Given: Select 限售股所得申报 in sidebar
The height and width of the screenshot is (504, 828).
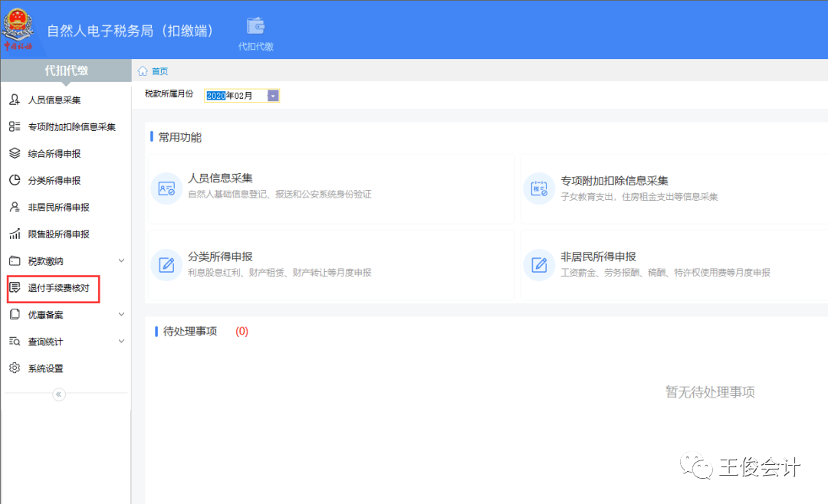Looking at the screenshot, I should 58,234.
